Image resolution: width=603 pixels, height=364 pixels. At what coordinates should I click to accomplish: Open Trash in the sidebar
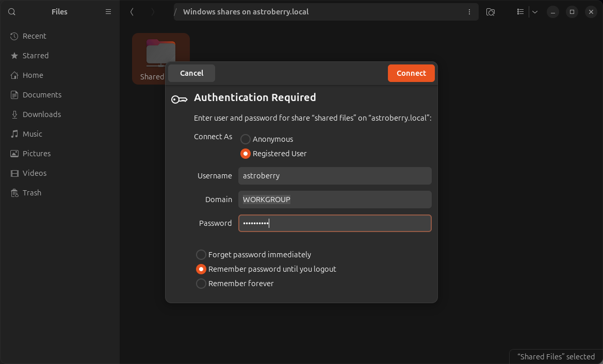pos(31,193)
